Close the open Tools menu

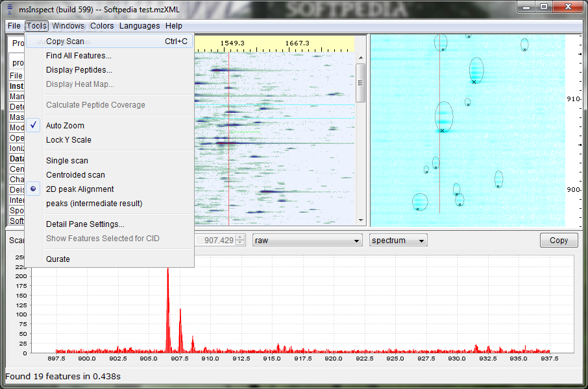(x=36, y=26)
